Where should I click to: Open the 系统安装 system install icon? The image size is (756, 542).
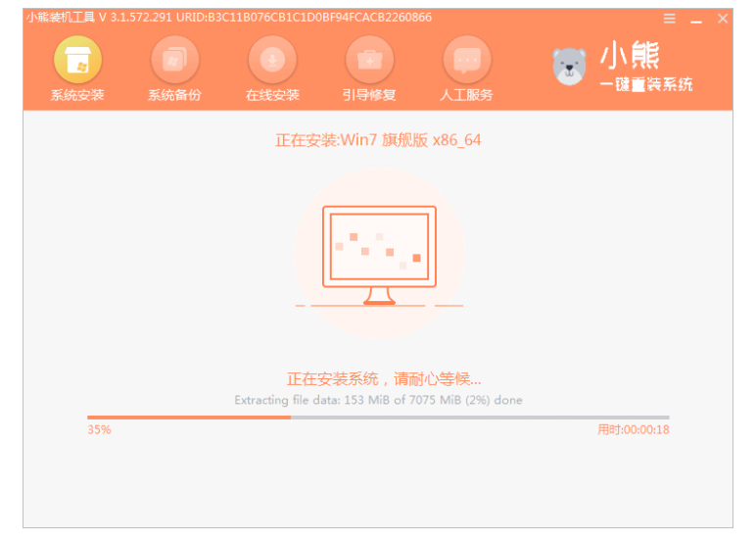point(77,60)
